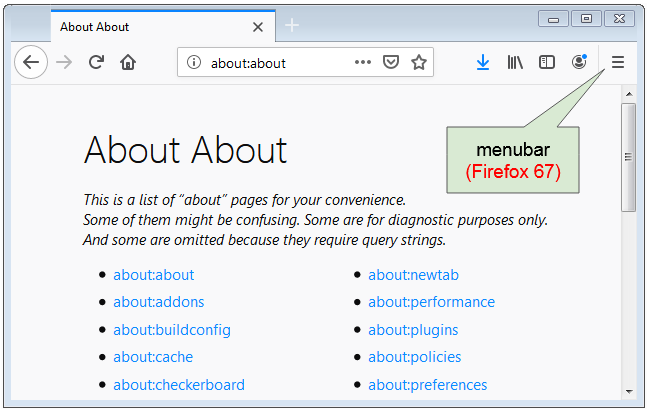Open the Firefox home page icon
This screenshot has height=410, width=648.
(128, 62)
